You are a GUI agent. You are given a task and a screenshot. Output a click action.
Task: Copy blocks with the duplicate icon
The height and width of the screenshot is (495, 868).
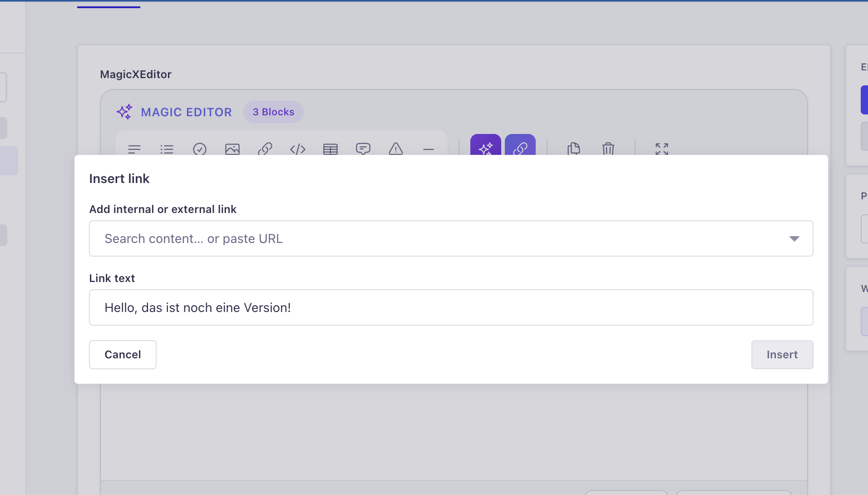(574, 148)
